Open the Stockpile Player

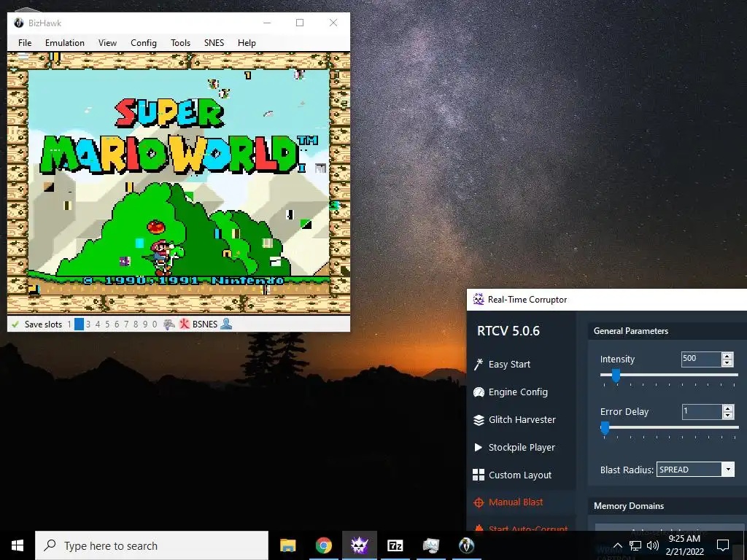pyautogui.click(x=522, y=447)
